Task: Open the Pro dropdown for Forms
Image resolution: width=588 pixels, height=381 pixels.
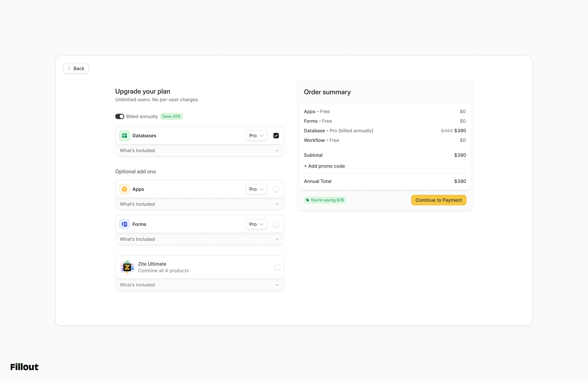Action: [256, 224]
